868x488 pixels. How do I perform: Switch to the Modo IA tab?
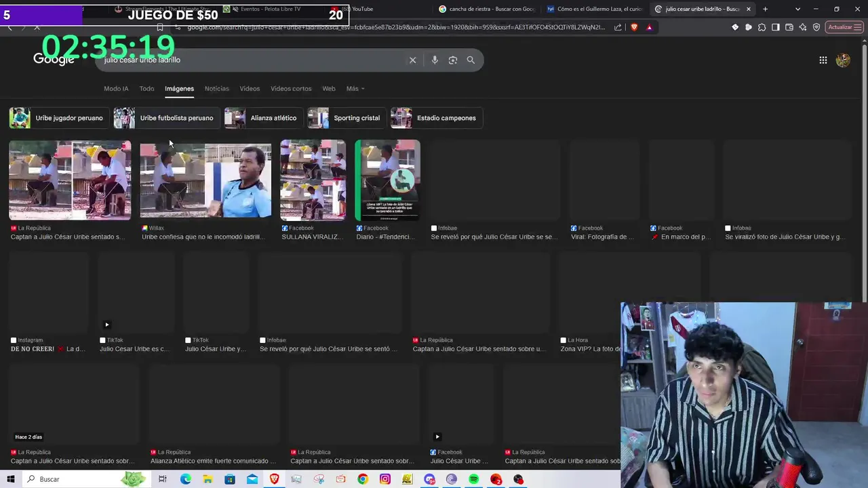(x=116, y=89)
